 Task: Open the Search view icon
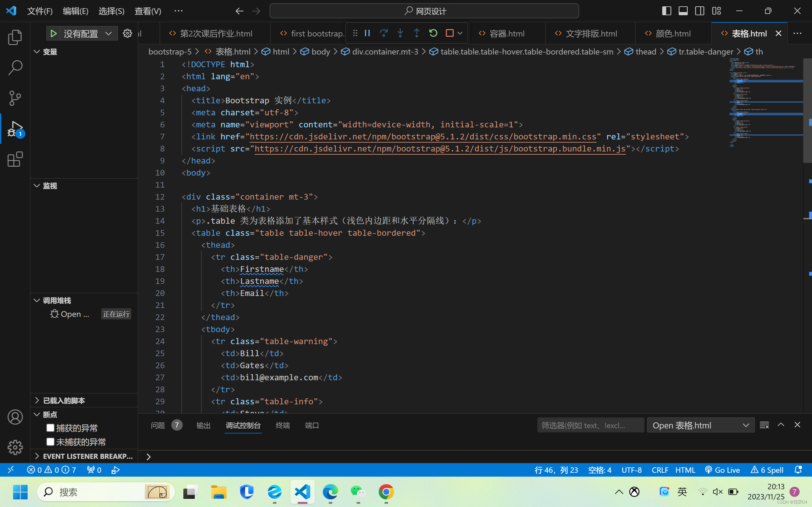coord(15,67)
